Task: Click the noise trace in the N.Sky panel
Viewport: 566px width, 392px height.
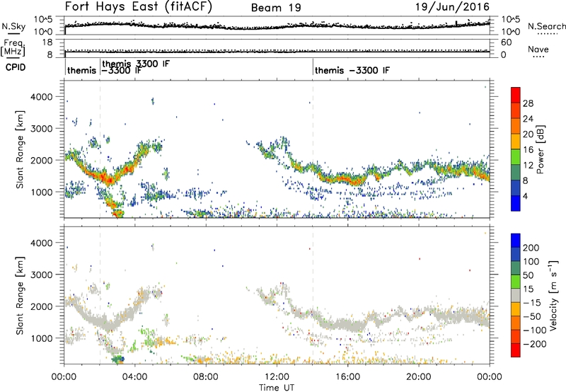Action: (x=277, y=25)
